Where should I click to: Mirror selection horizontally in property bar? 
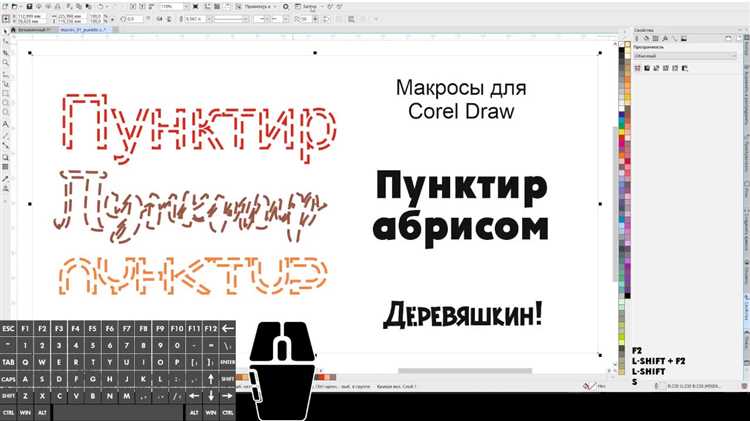pyautogui.click(x=160, y=19)
